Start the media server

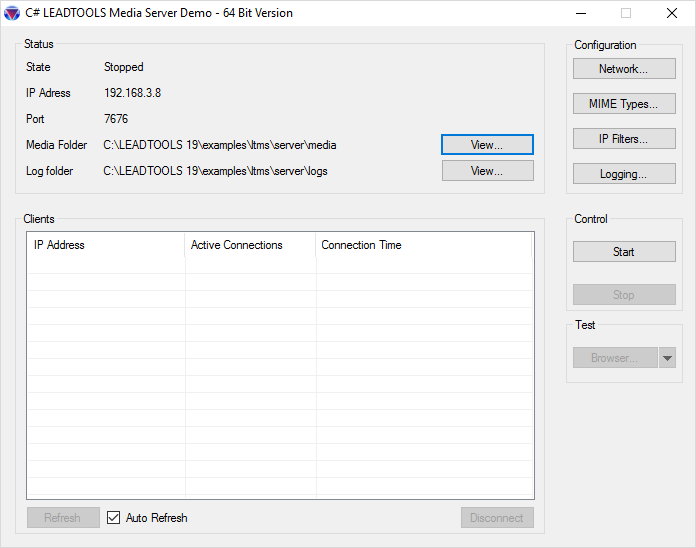(x=624, y=252)
